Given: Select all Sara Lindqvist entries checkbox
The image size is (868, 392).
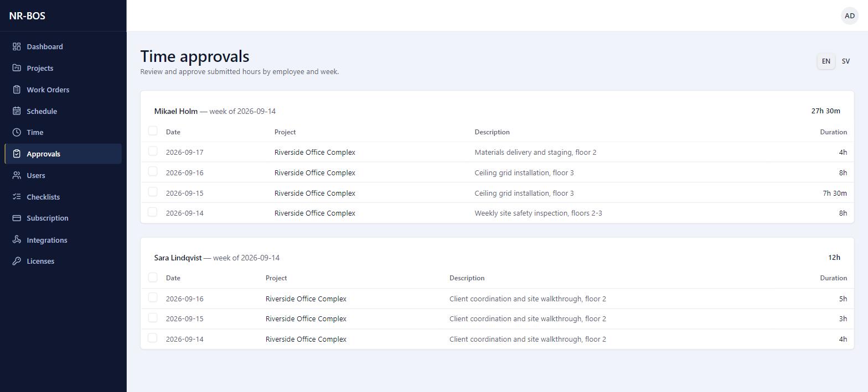Looking at the screenshot, I should coord(153,277).
